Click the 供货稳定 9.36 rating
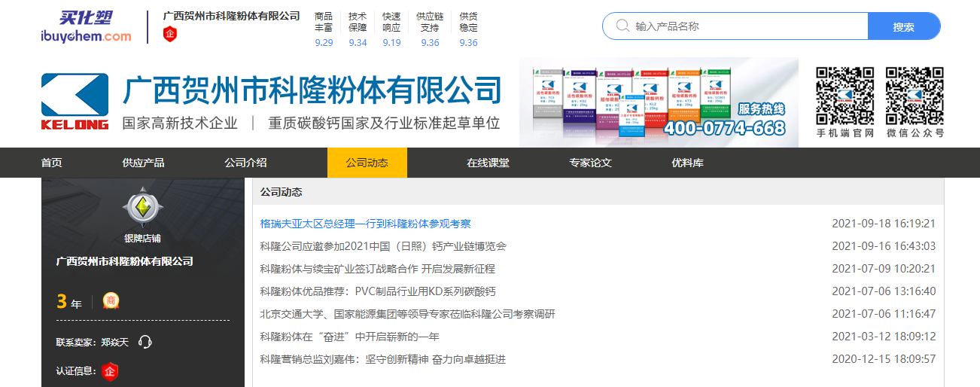Image resolution: width=980 pixels, height=387 pixels. click(x=468, y=29)
